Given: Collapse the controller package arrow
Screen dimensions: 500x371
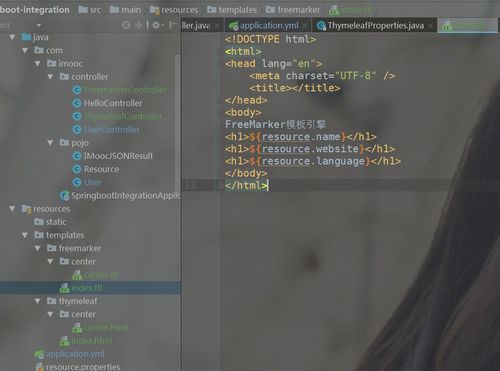Looking at the screenshot, I should click(x=50, y=77).
